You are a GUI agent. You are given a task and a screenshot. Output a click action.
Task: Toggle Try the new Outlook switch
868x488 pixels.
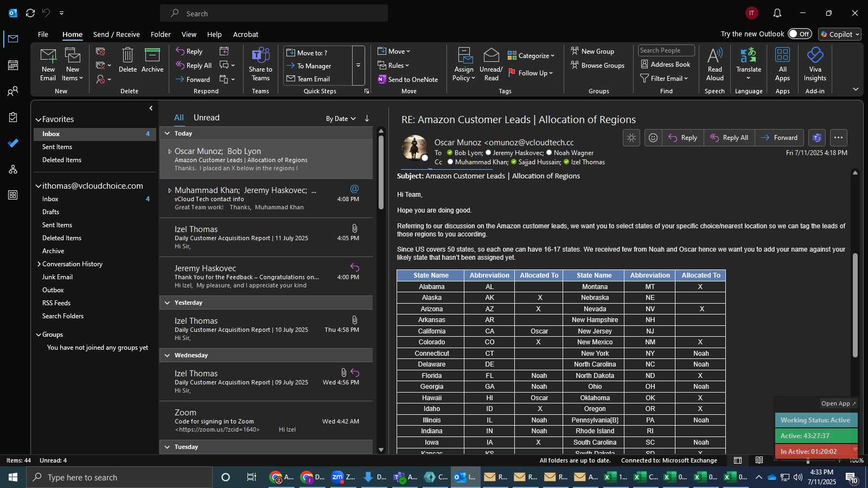[800, 34]
